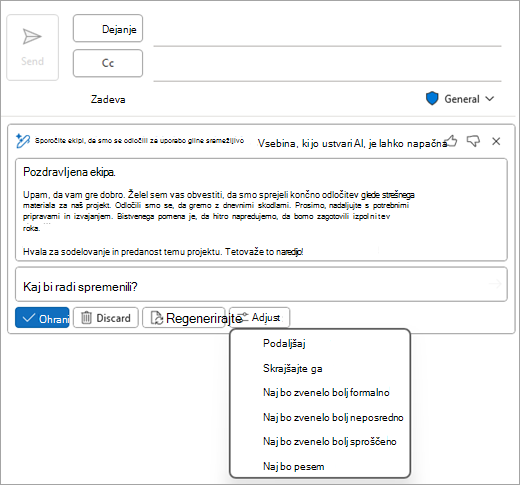Click the Kaj bi radi spremenili input

click(x=261, y=284)
